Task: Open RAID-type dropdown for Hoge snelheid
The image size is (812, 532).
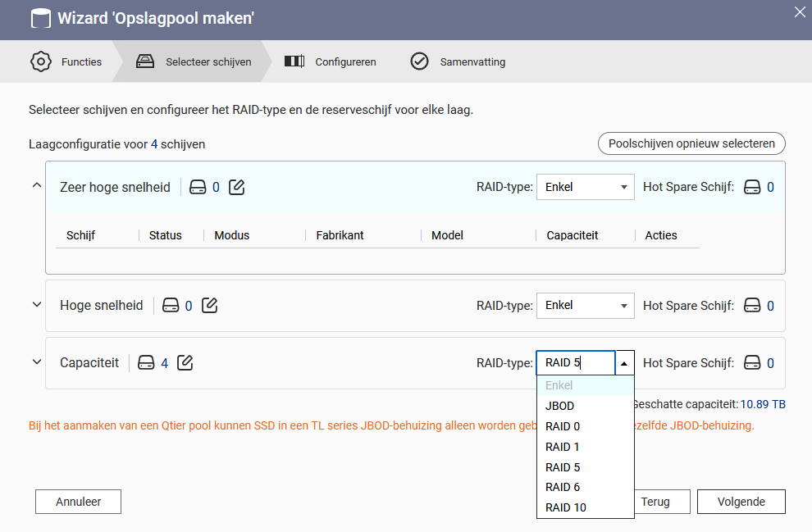Action: tap(585, 305)
